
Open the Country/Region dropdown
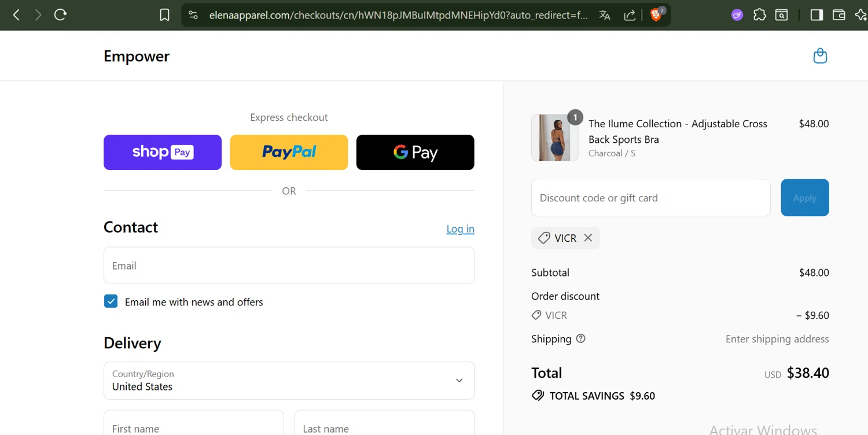pyautogui.click(x=289, y=381)
